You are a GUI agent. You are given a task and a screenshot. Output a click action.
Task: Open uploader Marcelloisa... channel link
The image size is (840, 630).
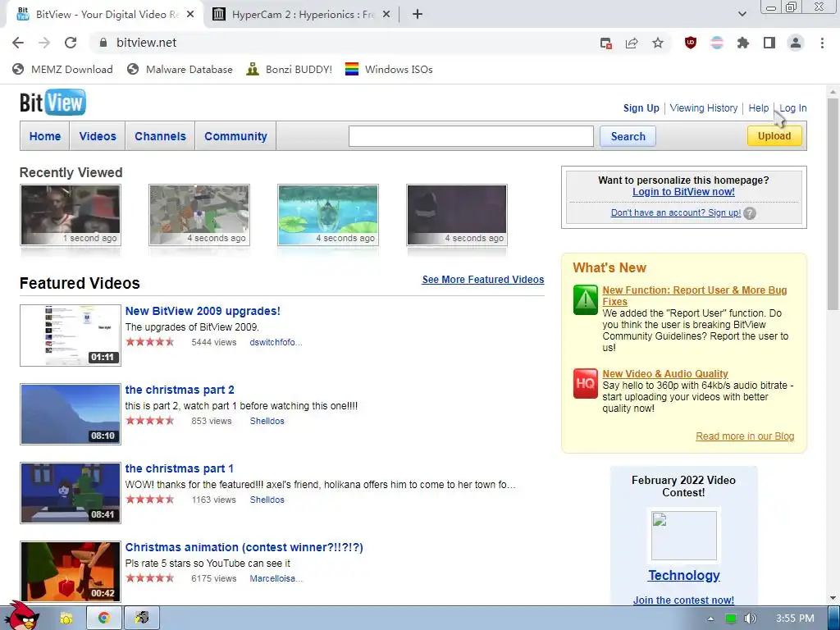(x=276, y=578)
